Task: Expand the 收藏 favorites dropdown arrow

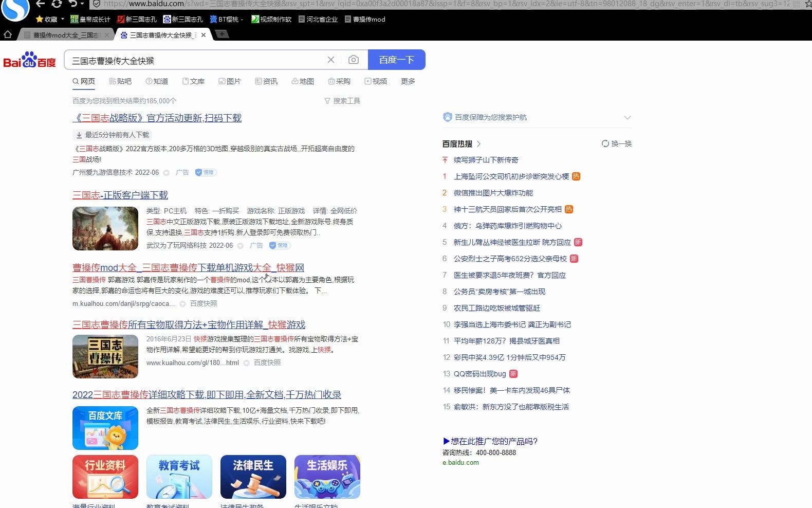Action: click(x=63, y=19)
